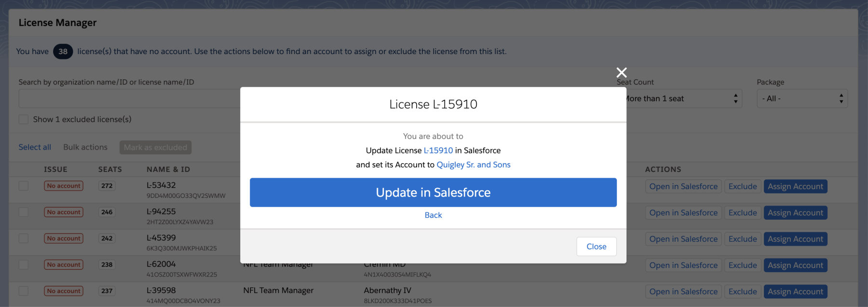Click the No account badge for L-53432
The image size is (868, 307).
click(x=64, y=186)
